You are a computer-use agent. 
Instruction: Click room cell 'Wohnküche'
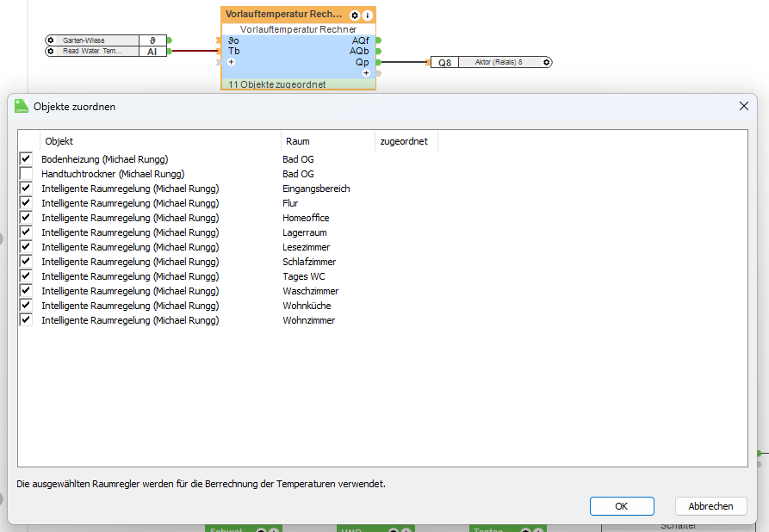pyautogui.click(x=307, y=306)
